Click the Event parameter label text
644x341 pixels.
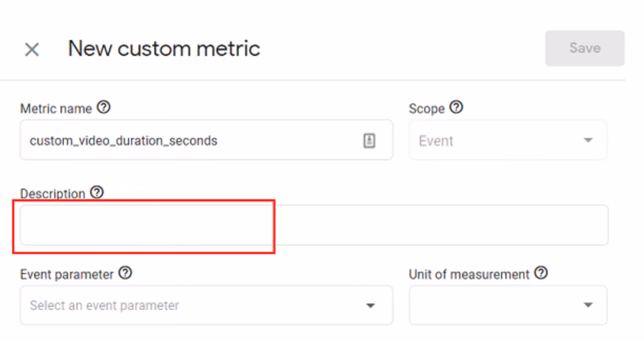pos(67,275)
